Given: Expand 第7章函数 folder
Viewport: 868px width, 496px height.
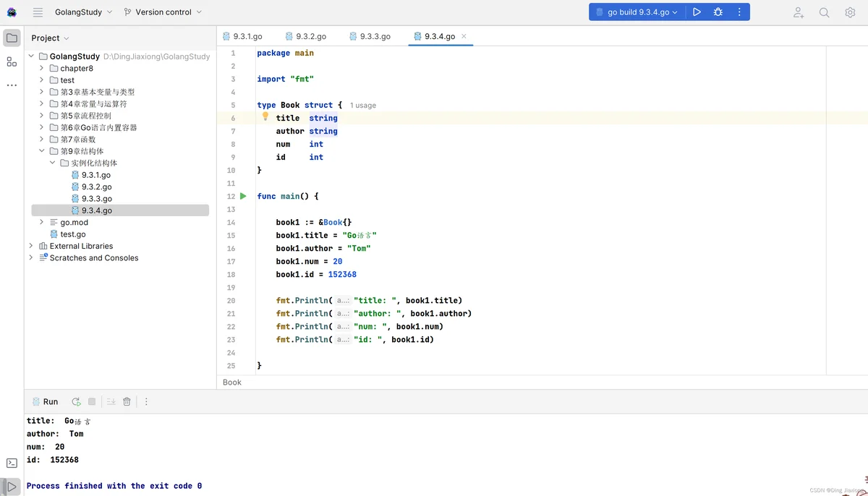Looking at the screenshot, I should coord(42,140).
